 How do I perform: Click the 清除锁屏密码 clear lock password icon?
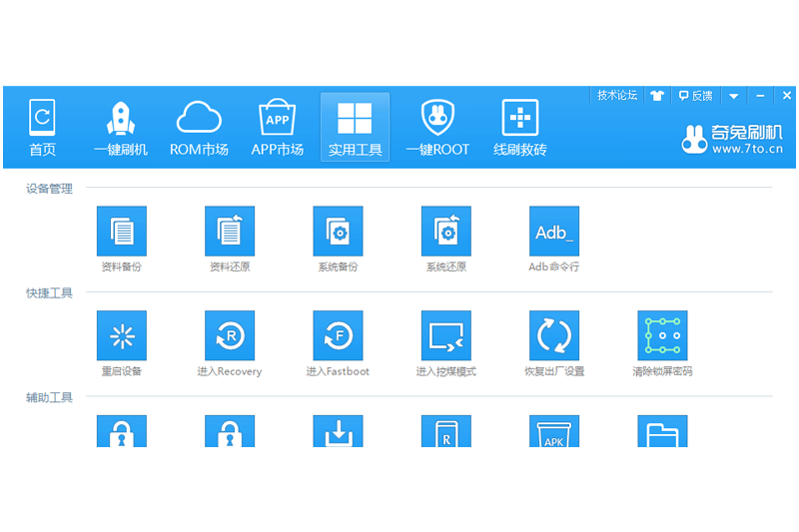pos(662,335)
